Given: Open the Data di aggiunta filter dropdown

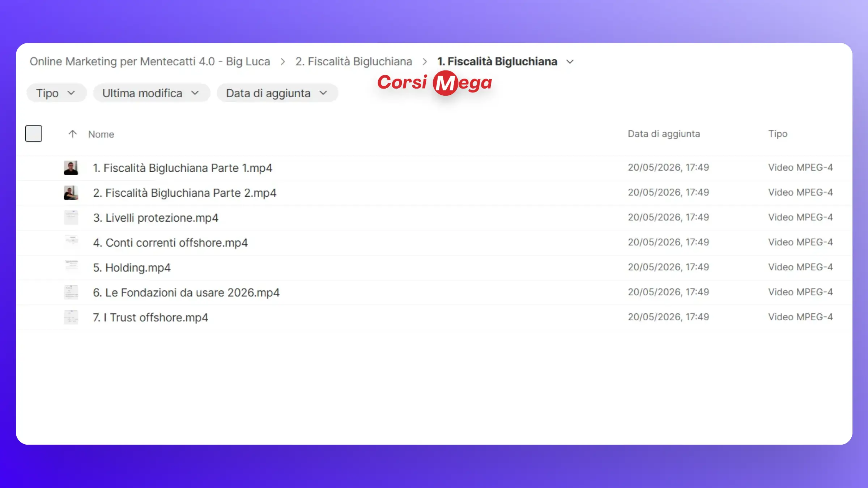Looking at the screenshot, I should click(x=277, y=93).
